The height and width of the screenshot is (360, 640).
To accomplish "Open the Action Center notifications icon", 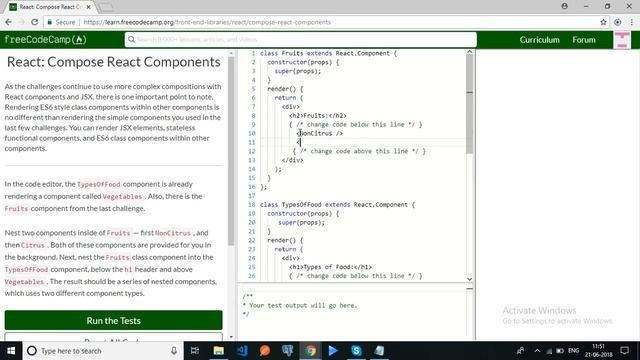I will 624,351.
